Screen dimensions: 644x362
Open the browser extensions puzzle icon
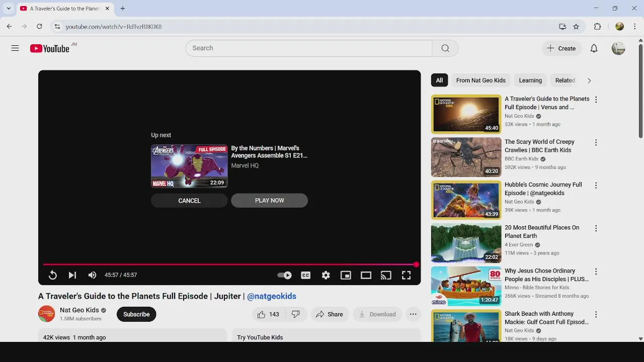pyautogui.click(x=597, y=27)
